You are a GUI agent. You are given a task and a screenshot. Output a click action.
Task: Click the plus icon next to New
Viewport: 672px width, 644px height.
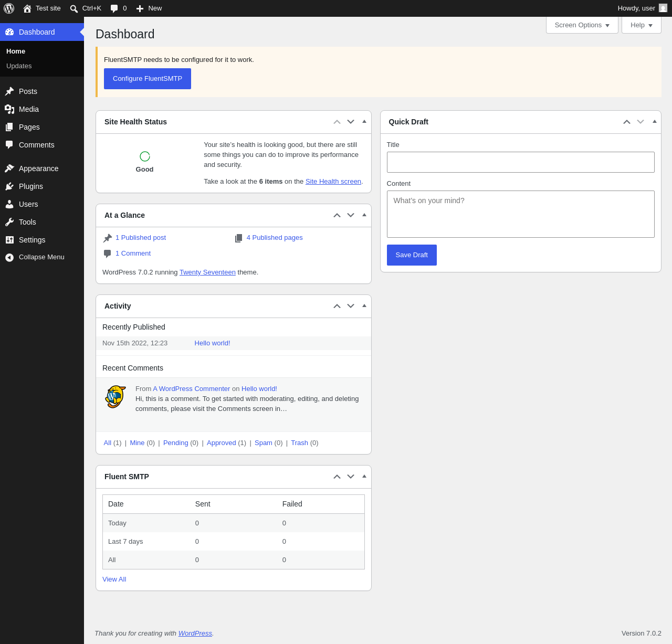(x=140, y=8)
